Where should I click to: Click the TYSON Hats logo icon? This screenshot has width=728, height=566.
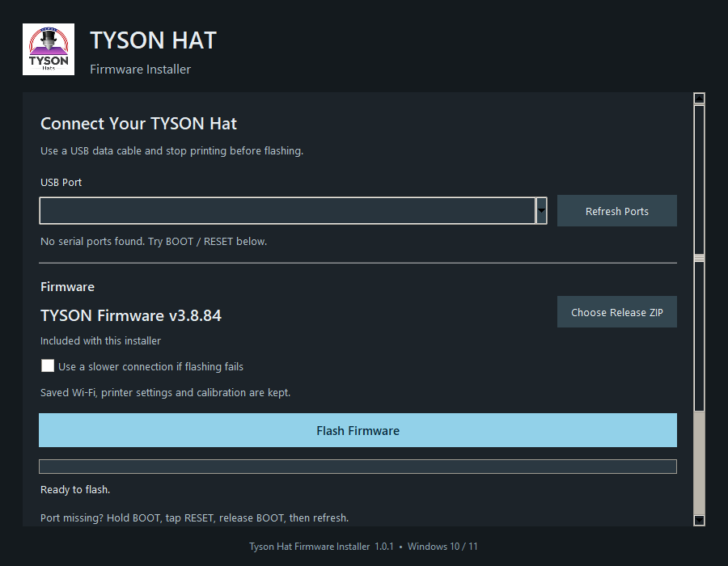pyautogui.click(x=49, y=49)
